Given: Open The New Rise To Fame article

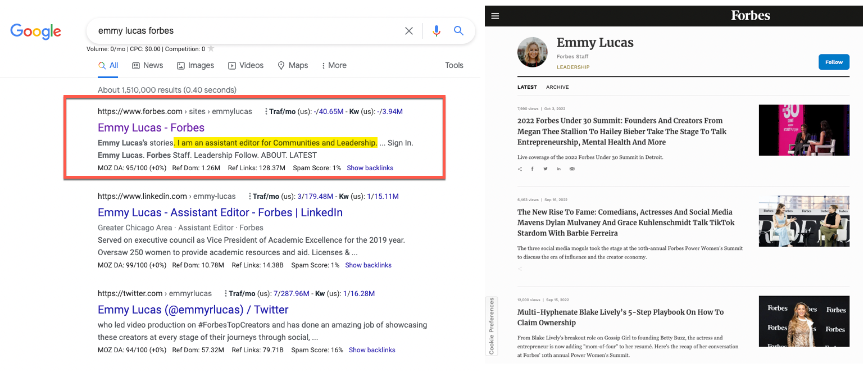Looking at the screenshot, I should (626, 222).
